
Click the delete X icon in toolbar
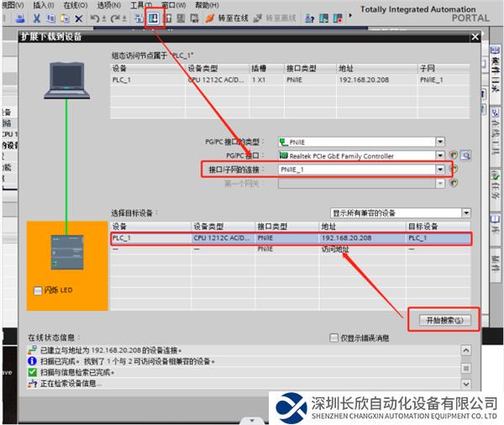point(79,18)
